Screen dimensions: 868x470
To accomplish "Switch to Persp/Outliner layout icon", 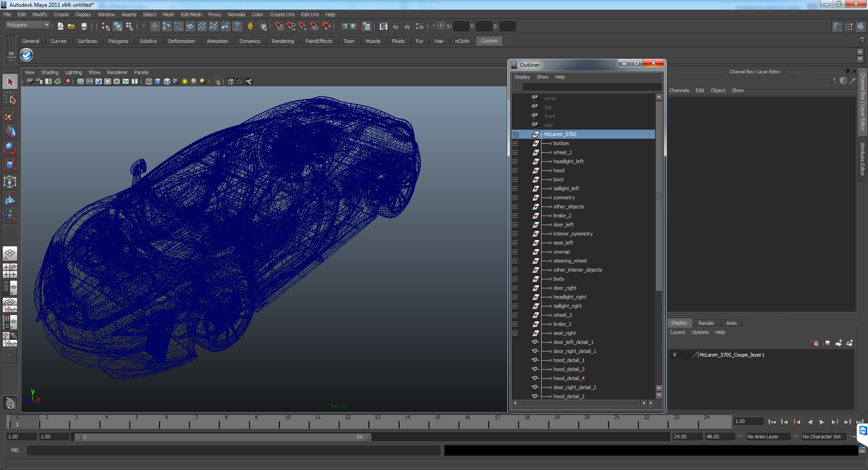I will (10, 287).
